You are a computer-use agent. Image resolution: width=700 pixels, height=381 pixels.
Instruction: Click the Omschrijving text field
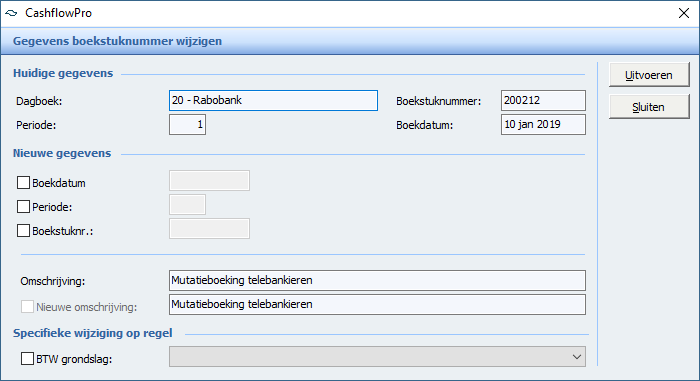click(x=377, y=281)
